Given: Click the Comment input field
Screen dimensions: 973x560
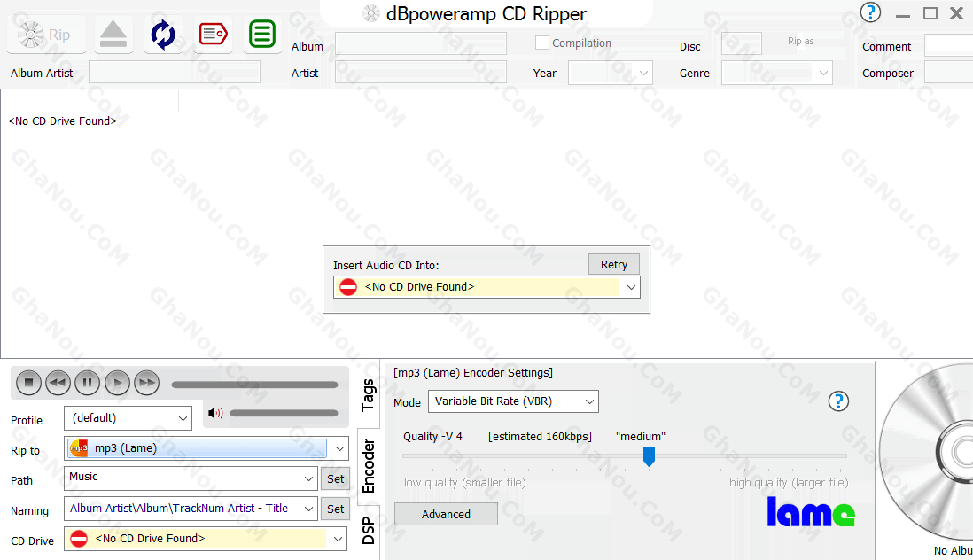Looking at the screenshot, I should 949,44.
